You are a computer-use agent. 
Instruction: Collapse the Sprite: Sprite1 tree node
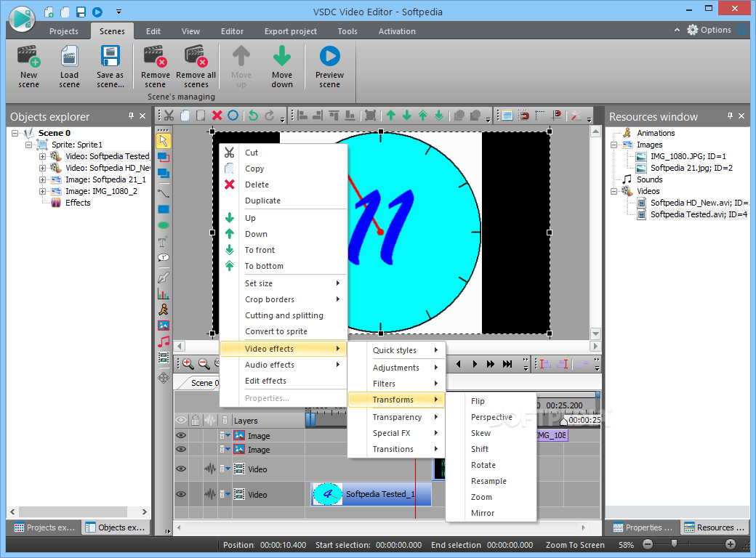(28, 145)
